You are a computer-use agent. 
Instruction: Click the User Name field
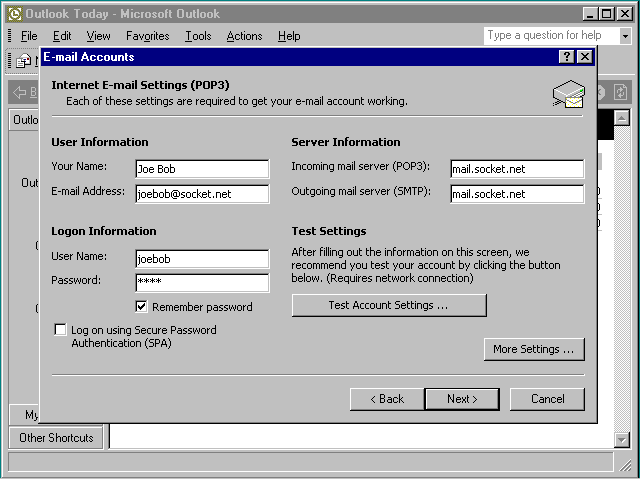[x=202, y=259]
